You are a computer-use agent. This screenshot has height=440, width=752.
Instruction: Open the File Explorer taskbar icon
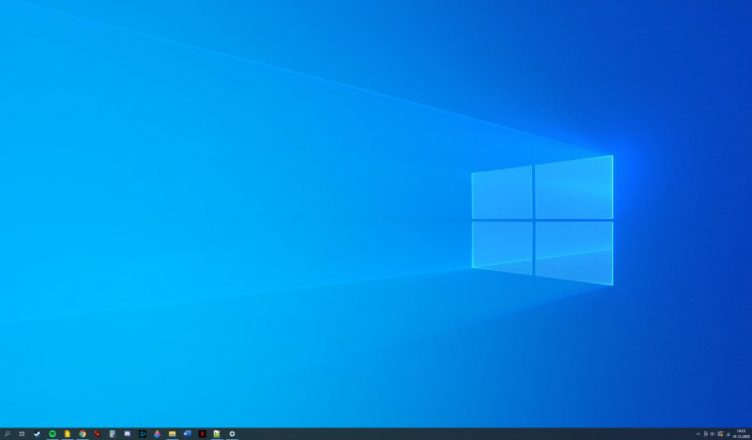[172, 434]
